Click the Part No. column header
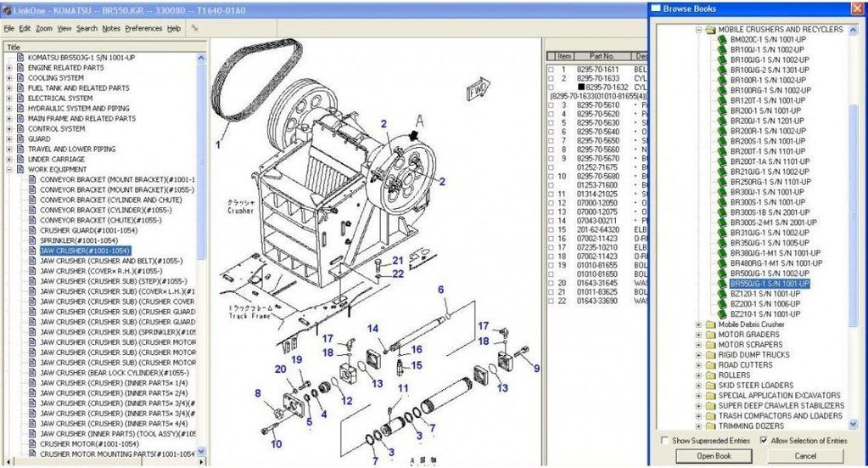Image resolution: width=868 pixels, height=468 pixels. click(x=602, y=56)
